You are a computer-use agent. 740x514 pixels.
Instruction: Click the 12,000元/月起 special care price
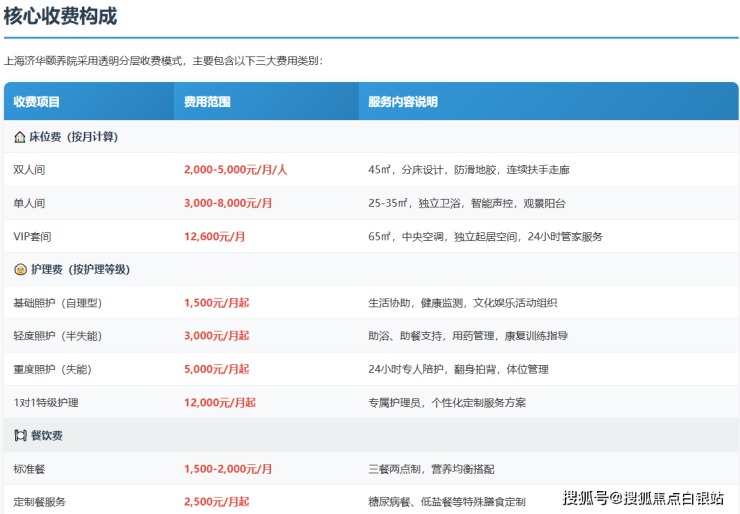(219, 403)
